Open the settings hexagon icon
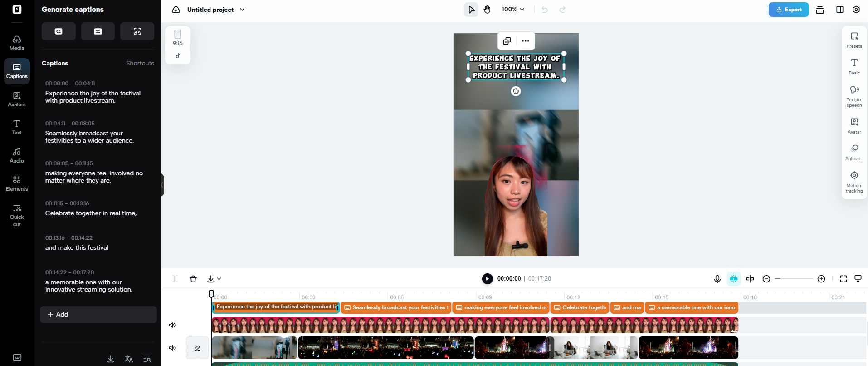The image size is (868, 366). 856,10
